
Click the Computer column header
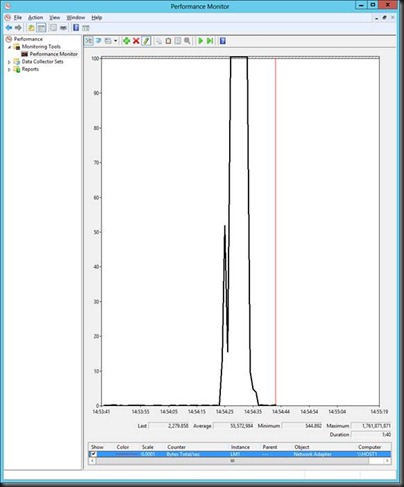pos(369,447)
